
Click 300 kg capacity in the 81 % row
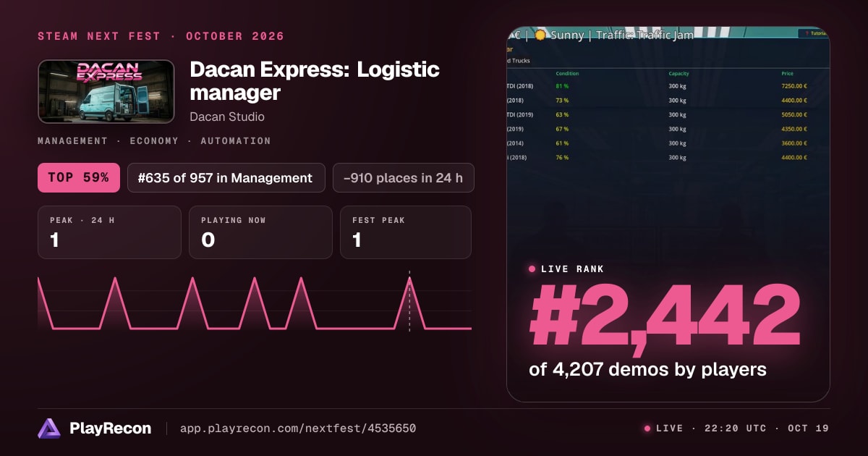coord(677,87)
